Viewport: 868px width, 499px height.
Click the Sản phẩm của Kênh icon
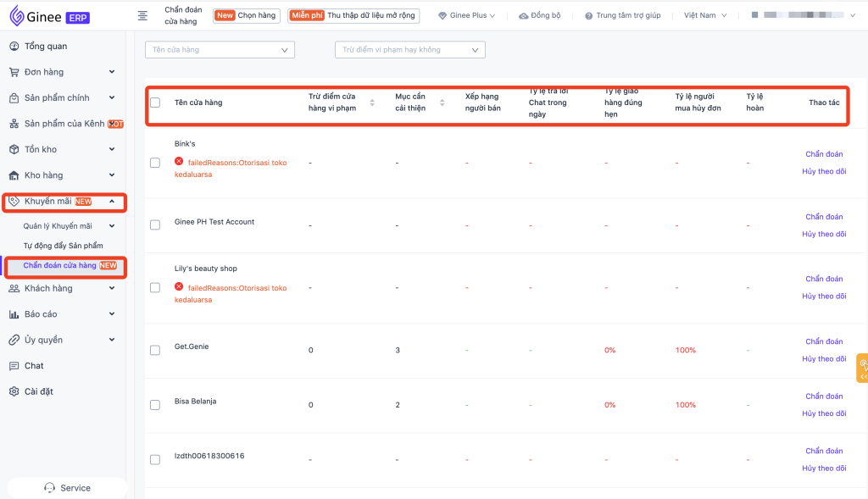pos(14,124)
